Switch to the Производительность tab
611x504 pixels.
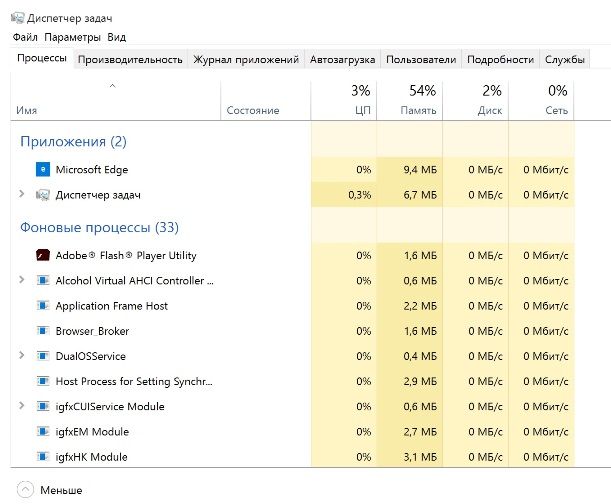(x=130, y=59)
